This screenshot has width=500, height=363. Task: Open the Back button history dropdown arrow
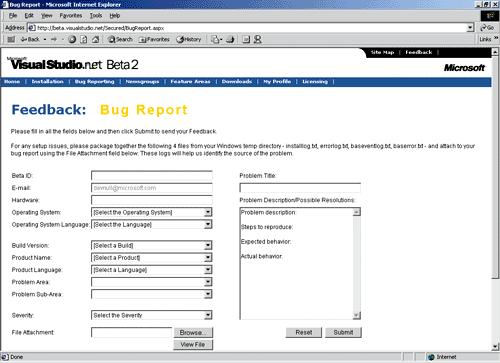pyautogui.click(x=45, y=39)
